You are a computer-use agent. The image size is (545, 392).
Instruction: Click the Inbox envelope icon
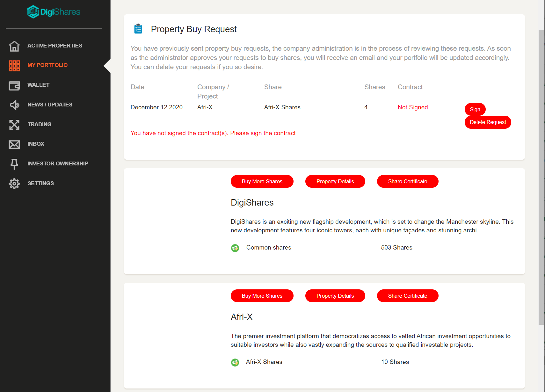[14, 144]
